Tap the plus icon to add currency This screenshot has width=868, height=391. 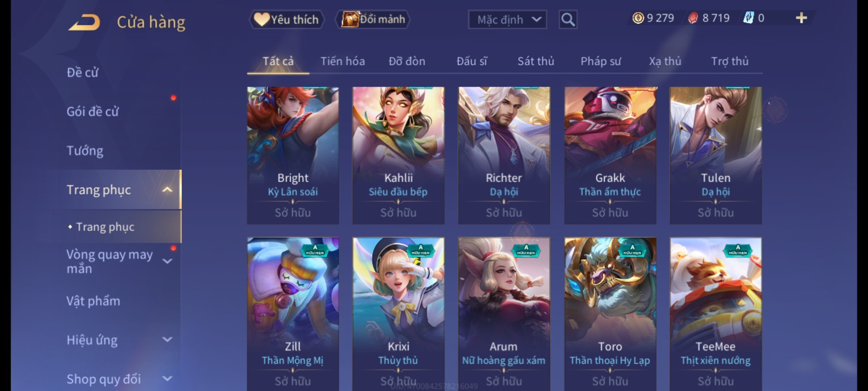(801, 18)
